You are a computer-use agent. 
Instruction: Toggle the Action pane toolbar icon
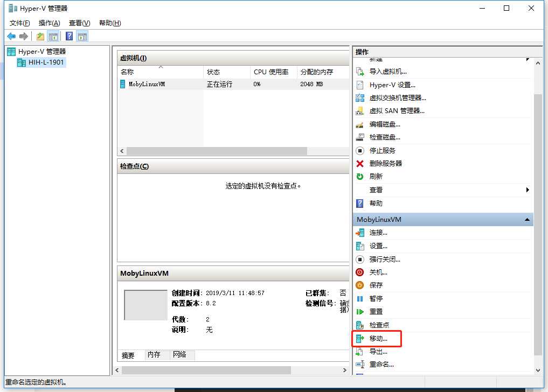click(x=82, y=36)
